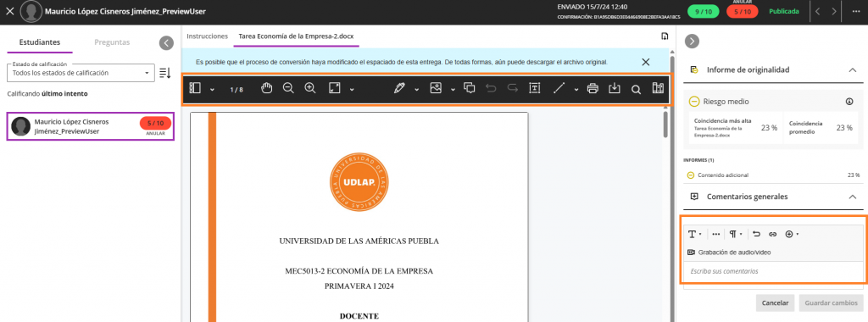Dismiss the conversion spacing notice
This screenshot has width=868, height=322.
pyautogui.click(x=645, y=62)
